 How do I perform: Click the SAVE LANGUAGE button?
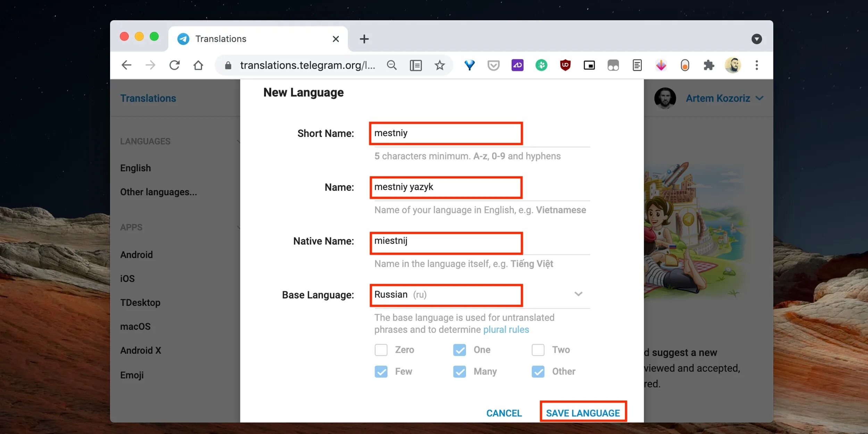pyautogui.click(x=583, y=413)
